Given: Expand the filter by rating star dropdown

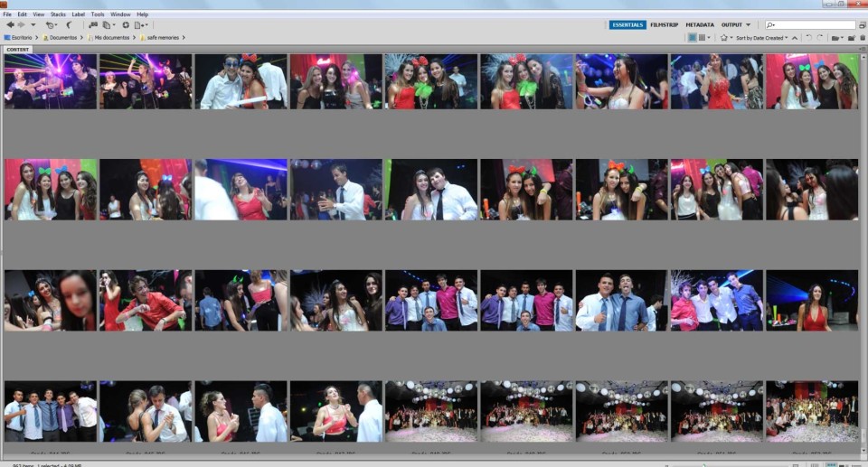Looking at the screenshot, I should click(726, 38).
